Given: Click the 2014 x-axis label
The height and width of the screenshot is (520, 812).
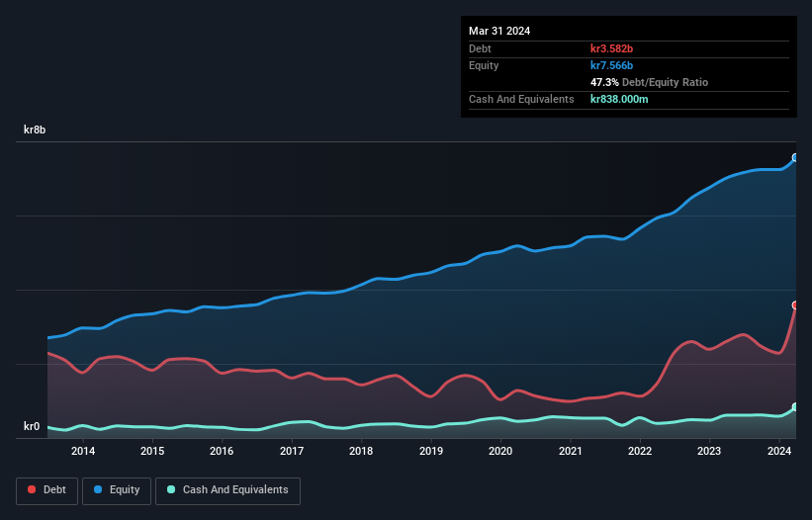Looking at the screenshot, I should (x=83, y=451).
